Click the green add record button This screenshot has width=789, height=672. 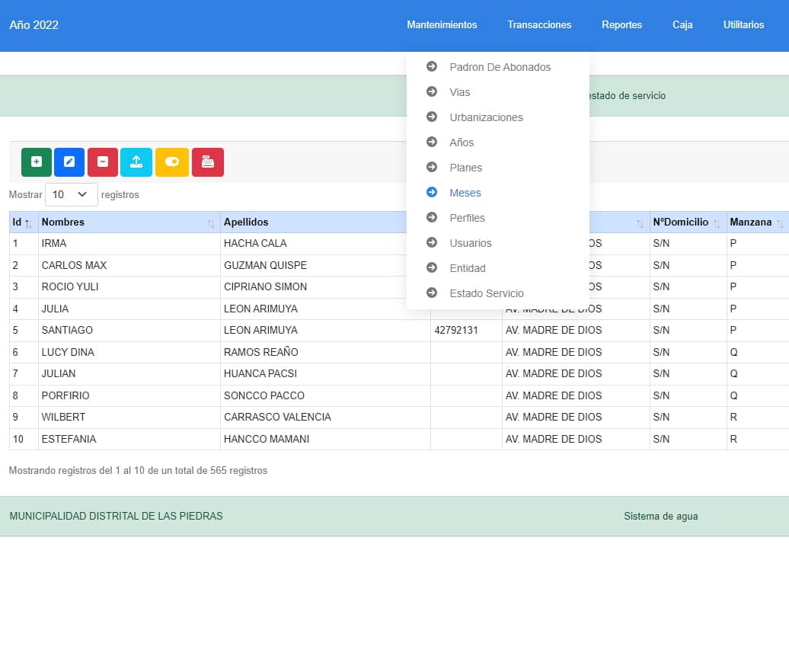(x=37, y=162)
